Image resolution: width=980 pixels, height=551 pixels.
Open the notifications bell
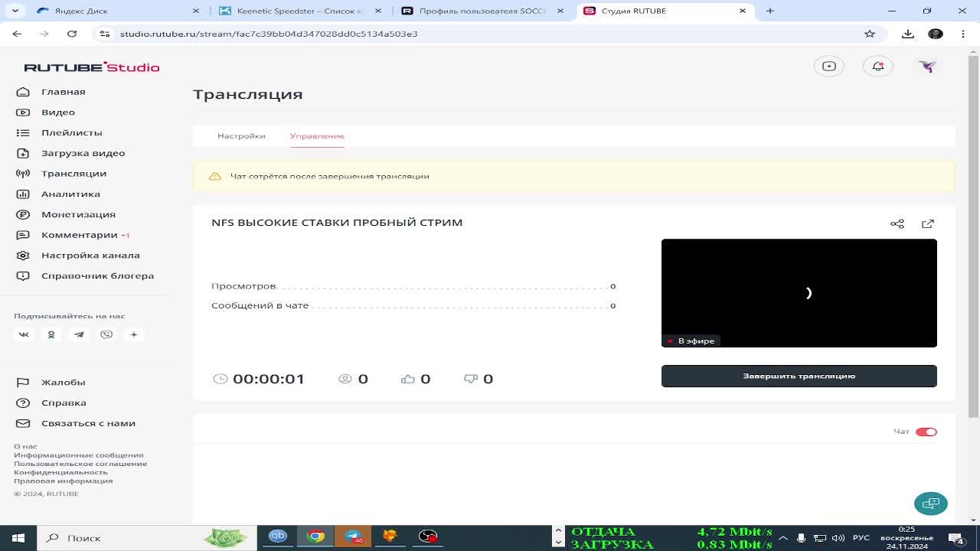[878, 67]
